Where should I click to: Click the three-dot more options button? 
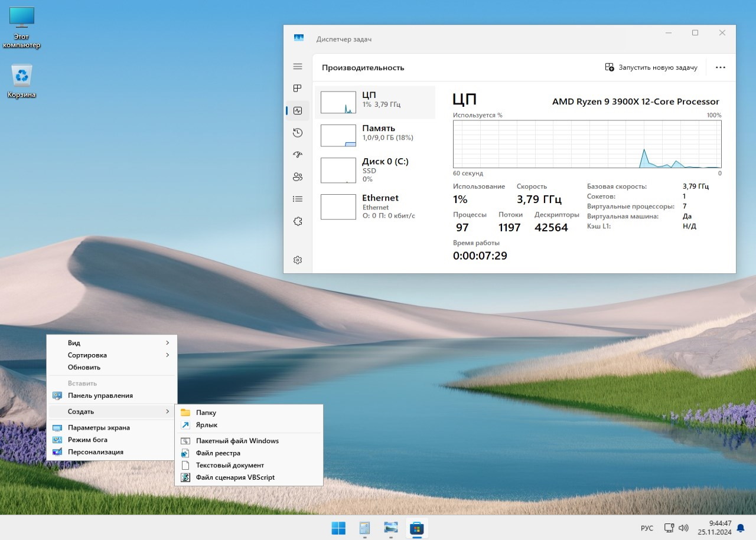pos(720,67)
